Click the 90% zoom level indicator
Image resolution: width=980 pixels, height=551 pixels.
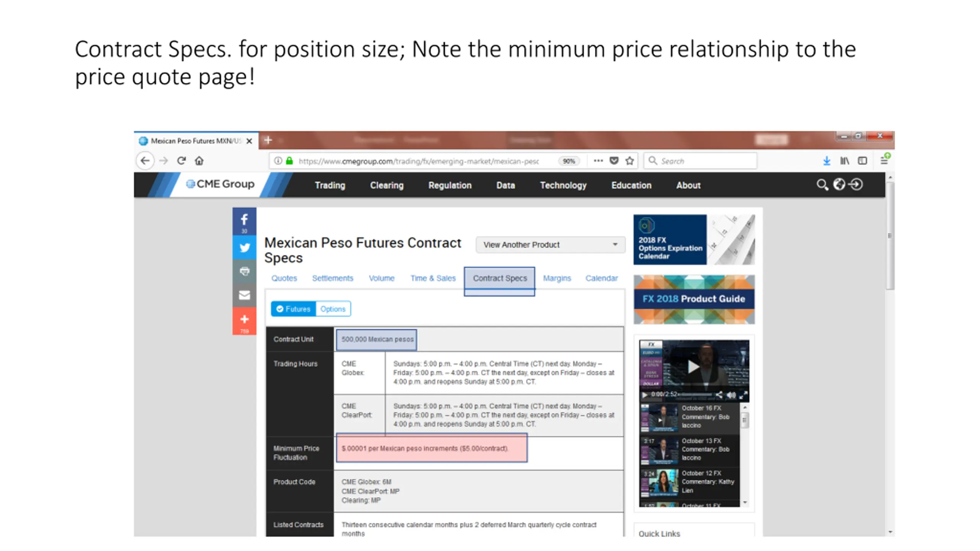[x=569, y=161]
